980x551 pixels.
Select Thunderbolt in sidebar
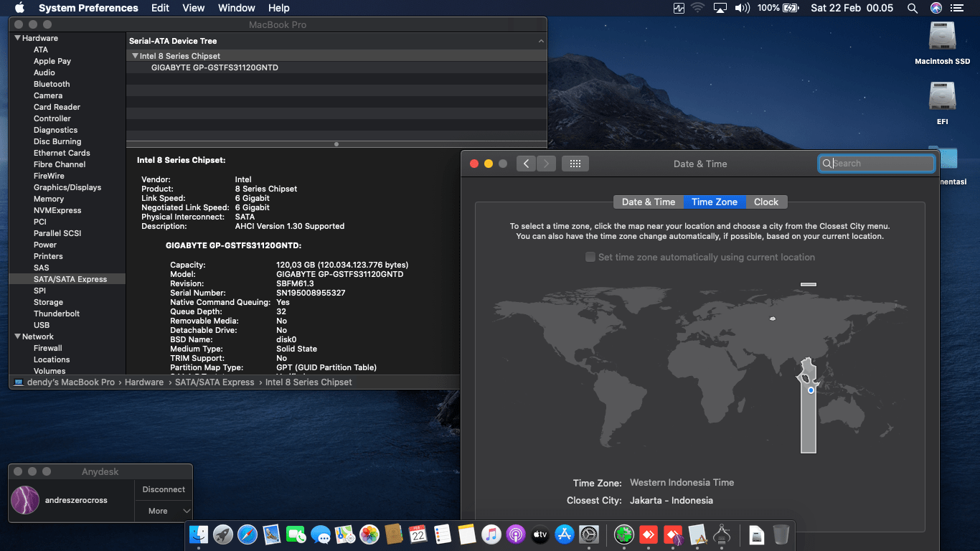(x=57, y=314)
